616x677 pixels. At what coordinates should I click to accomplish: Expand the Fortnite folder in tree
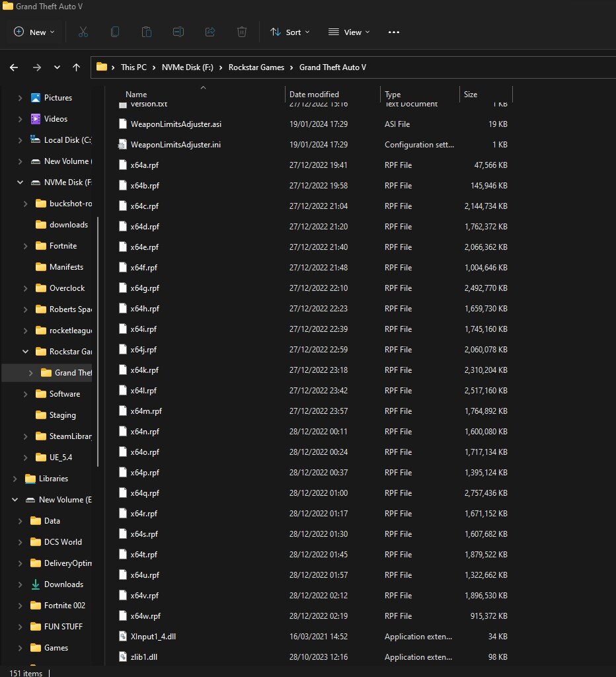coord(25,246)
